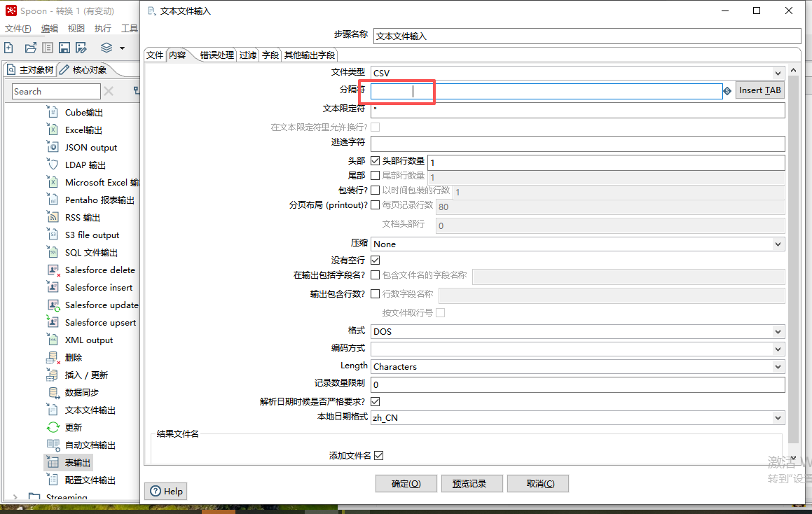Viewport: 812px width, 514px height.
Task: Toggle the 解析日期时候是否严格要求 checkbox
Action: pyautogui.click(x=376, y=401)
